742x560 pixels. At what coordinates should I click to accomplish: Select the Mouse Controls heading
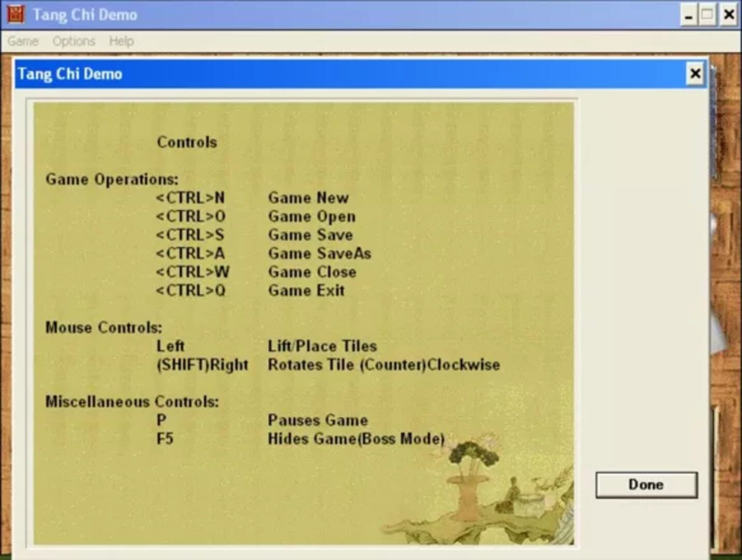(104, 328)
